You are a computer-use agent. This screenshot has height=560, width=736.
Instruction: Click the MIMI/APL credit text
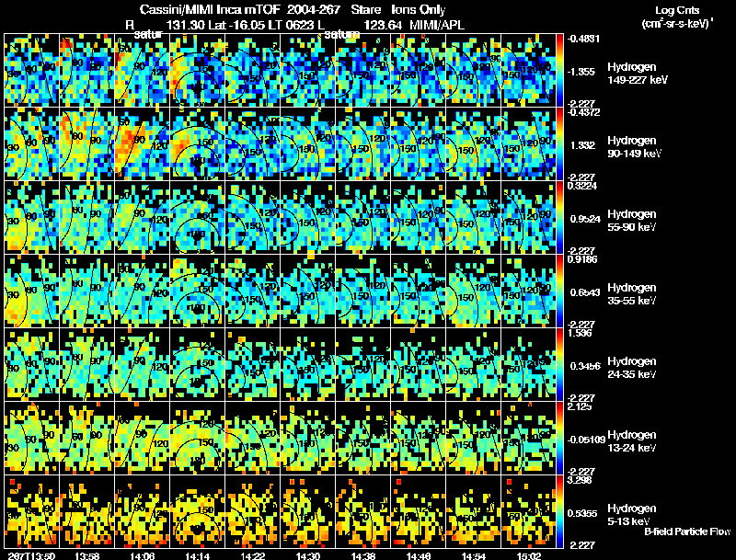[x=437, y=25]
